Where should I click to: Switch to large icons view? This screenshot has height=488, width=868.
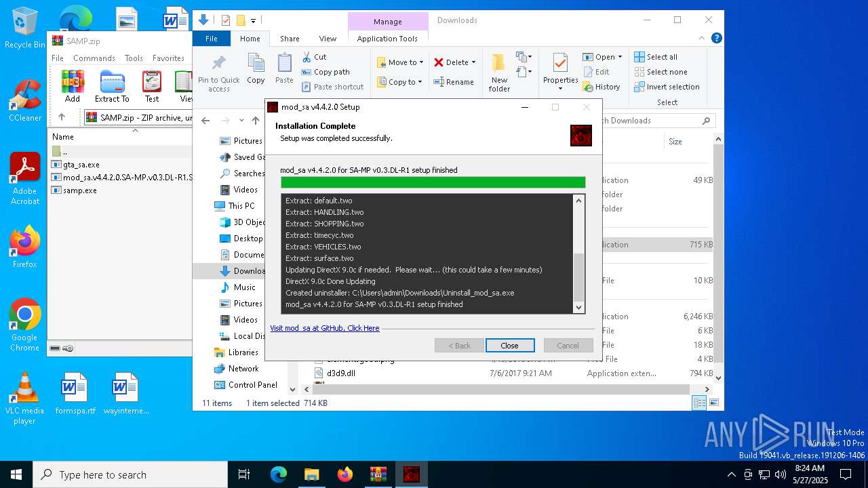(713, 403)
